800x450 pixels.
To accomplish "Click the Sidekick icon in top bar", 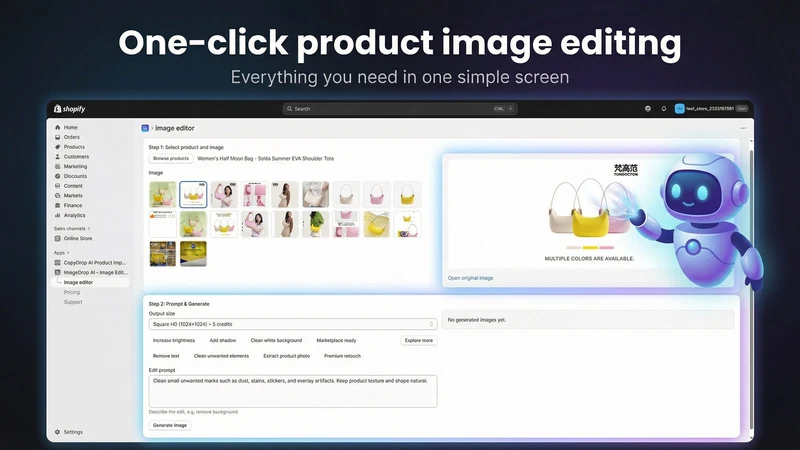I will click(647, 109).
